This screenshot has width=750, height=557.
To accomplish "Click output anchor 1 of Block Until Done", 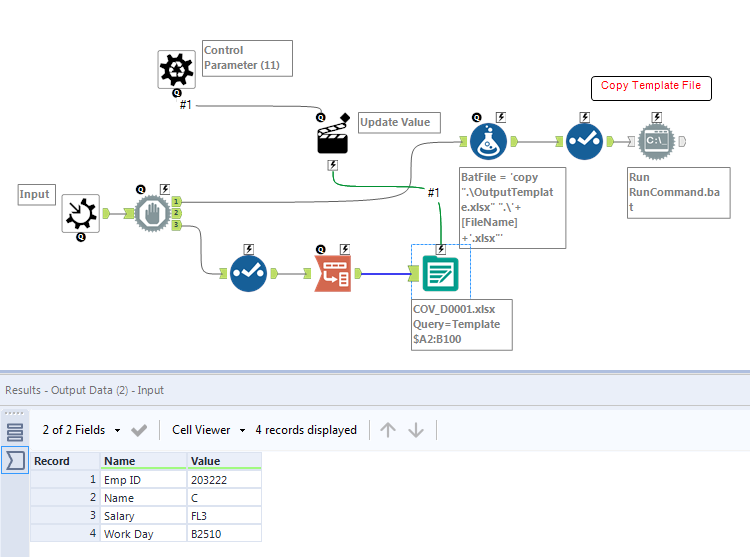I will click(x=176, y=202).
